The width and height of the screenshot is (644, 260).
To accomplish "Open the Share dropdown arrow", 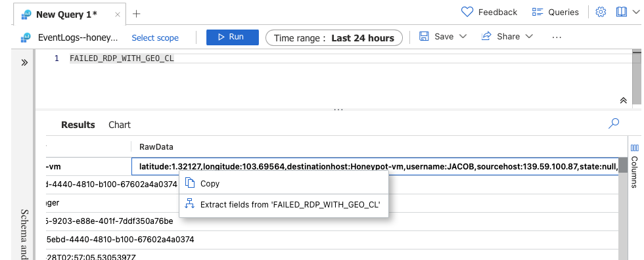I will [x=530, y=37].
